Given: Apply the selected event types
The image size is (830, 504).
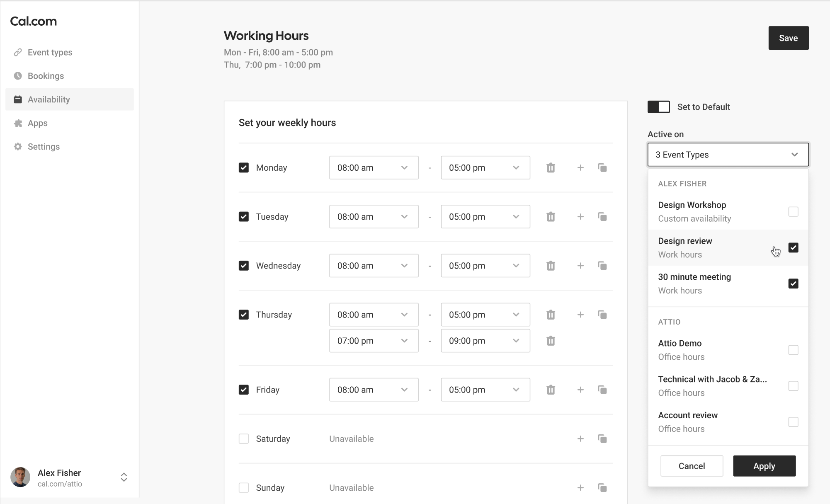Looking at the screenshot, I should click(764, 466).
